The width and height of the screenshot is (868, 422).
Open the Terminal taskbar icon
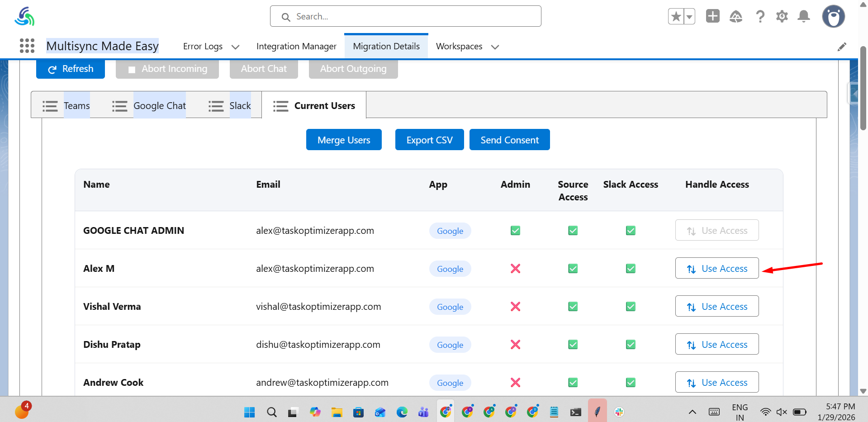(575, 412)
